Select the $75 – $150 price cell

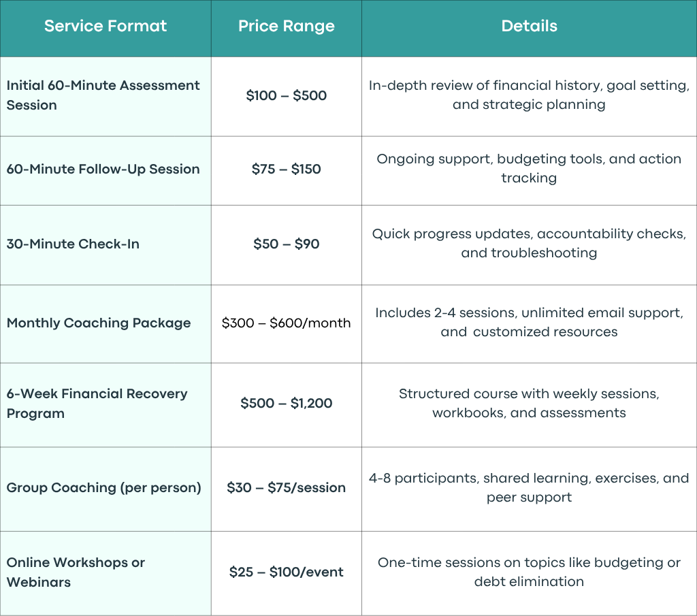287,169
